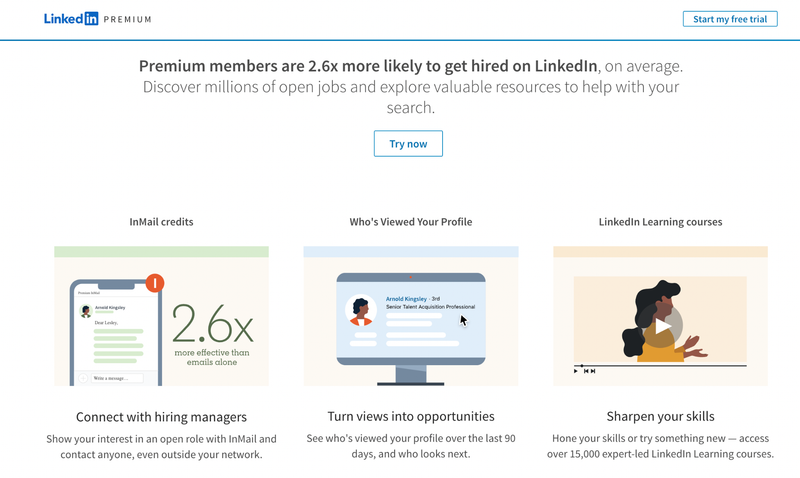Click the video progress bar under the illustration
The height and width of the screenshot is (478, 800).
pos(660,365)
